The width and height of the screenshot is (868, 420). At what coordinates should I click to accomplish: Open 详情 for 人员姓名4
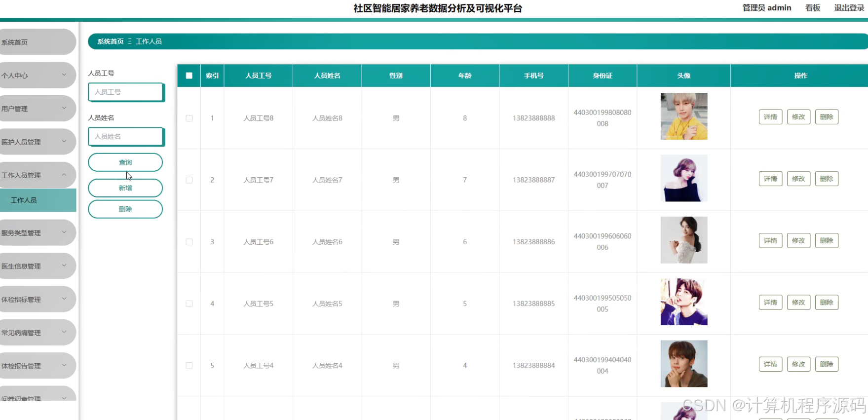coord(770,364)
